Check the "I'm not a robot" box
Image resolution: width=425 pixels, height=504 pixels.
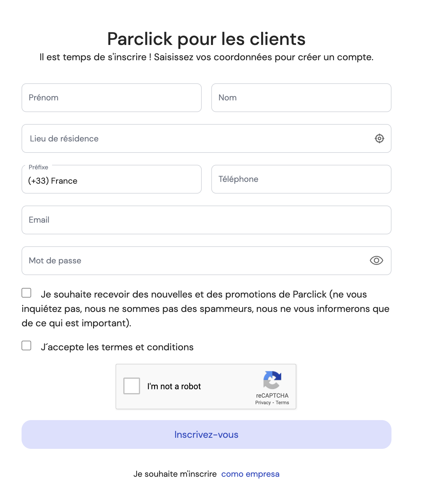132,386
